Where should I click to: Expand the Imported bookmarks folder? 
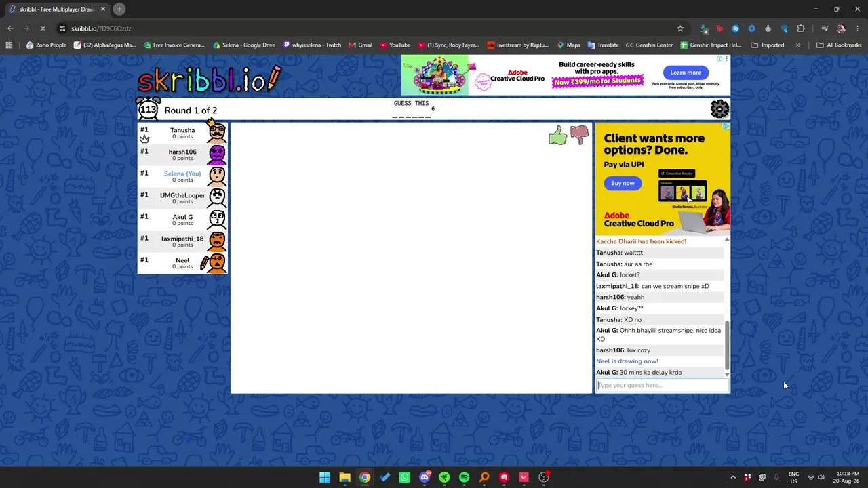click(x=768, y=45)
